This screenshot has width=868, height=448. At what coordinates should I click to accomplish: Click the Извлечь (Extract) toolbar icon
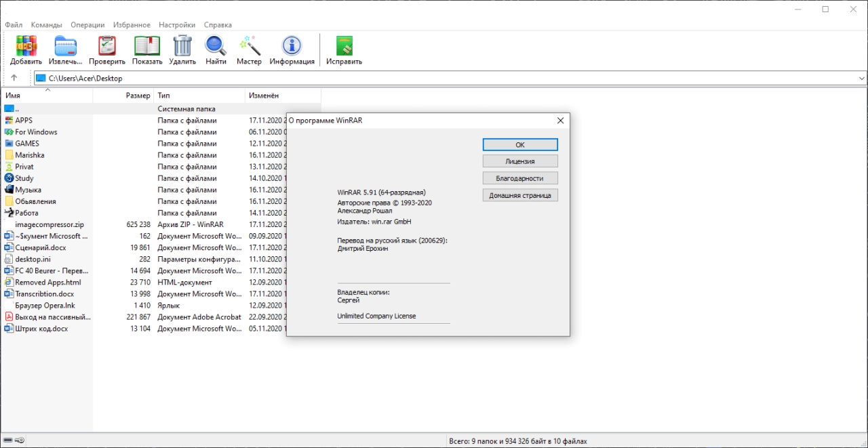(66, 46)
